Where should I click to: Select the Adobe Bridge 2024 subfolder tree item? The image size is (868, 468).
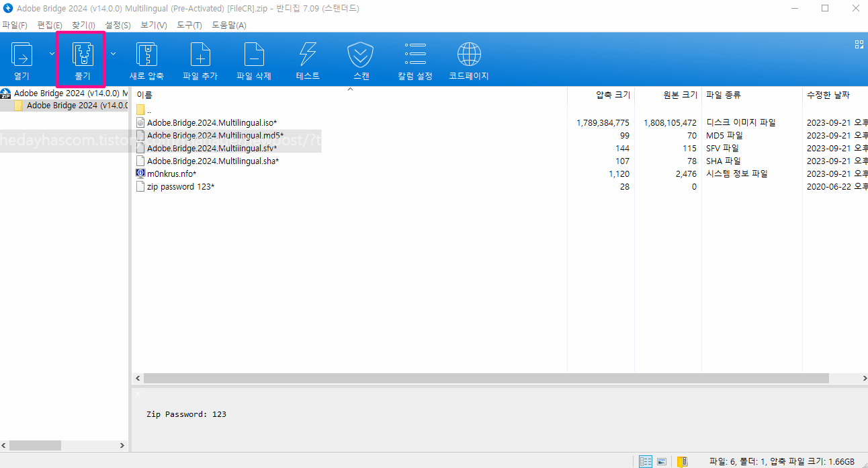[77, 106]
